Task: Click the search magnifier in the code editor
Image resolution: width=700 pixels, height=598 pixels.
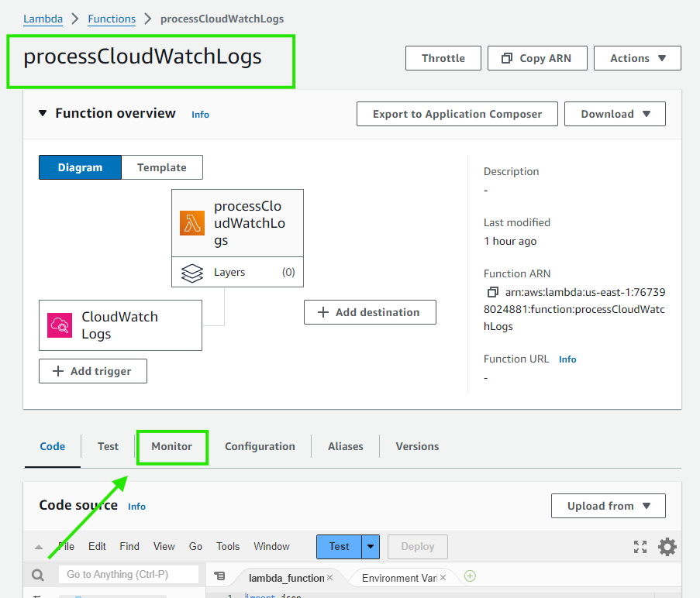Action: 38,575
